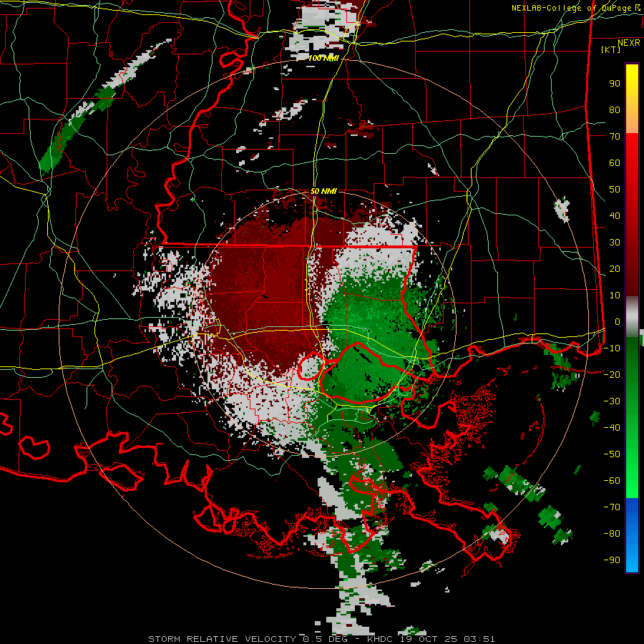Click the "-50" scale value
The width and height of the screenshot is (644, 644).
click(612, 454)
